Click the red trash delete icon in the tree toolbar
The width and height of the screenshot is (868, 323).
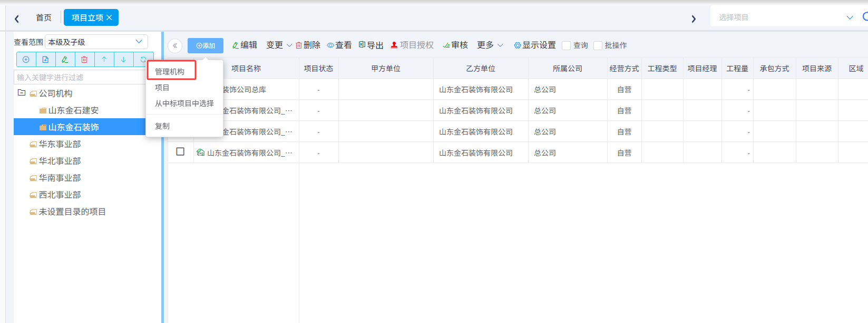84,60
